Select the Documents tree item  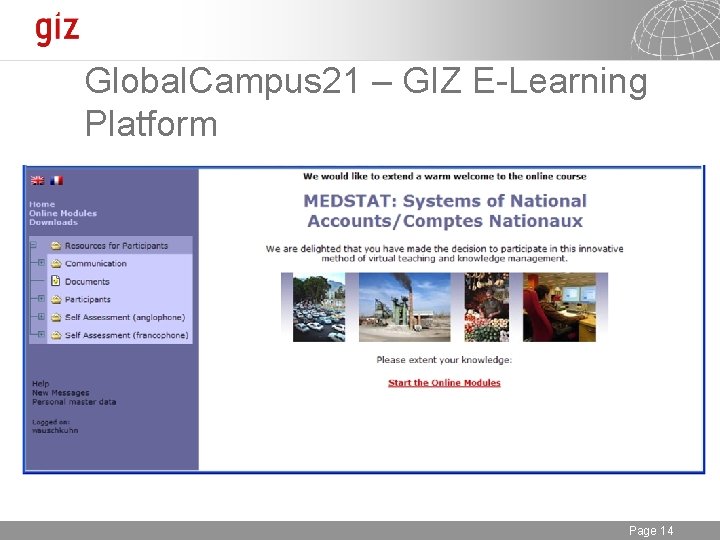click(x=87, y=281)
